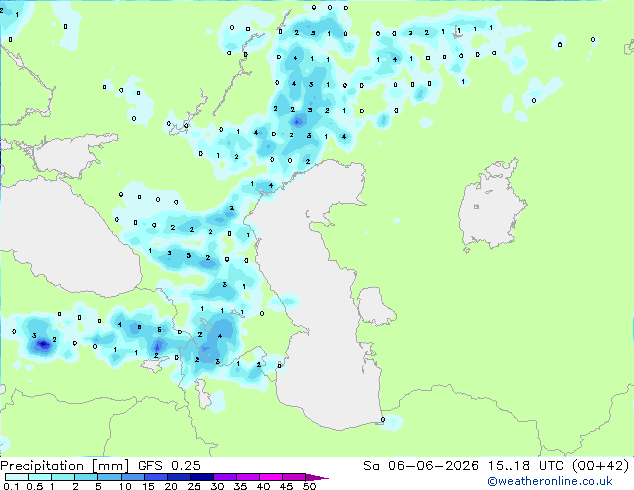Screen dimensions: 634x490
Task: Click the 20–25 mm legend color block
Action: tap(178, 477)
